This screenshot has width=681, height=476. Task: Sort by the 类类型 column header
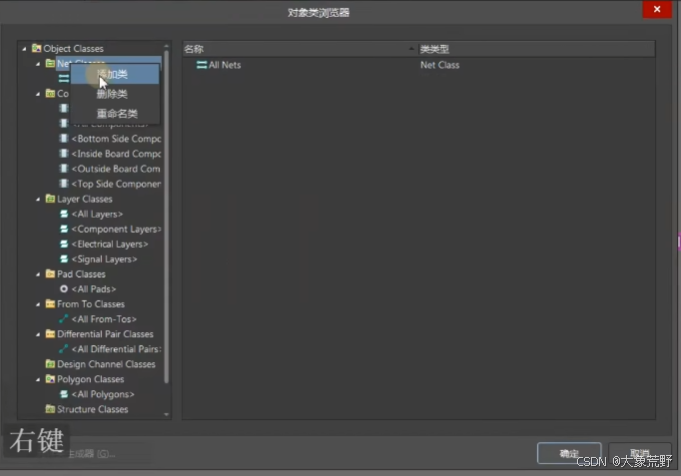click(x=536, y=49)
